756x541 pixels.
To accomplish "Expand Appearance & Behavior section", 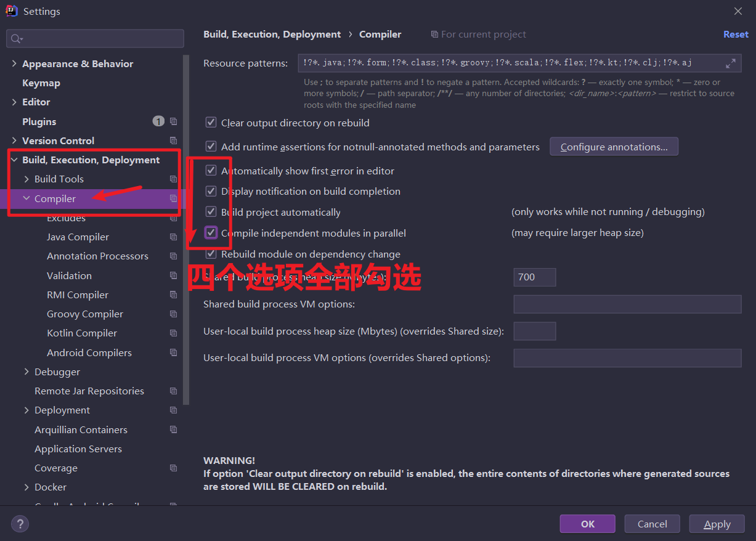I will tap(14, 64).
